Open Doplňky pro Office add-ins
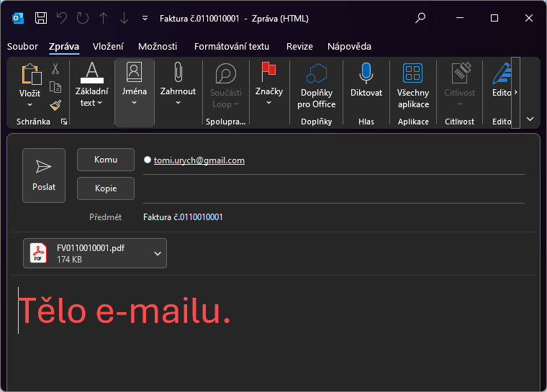 coord(317,84)
